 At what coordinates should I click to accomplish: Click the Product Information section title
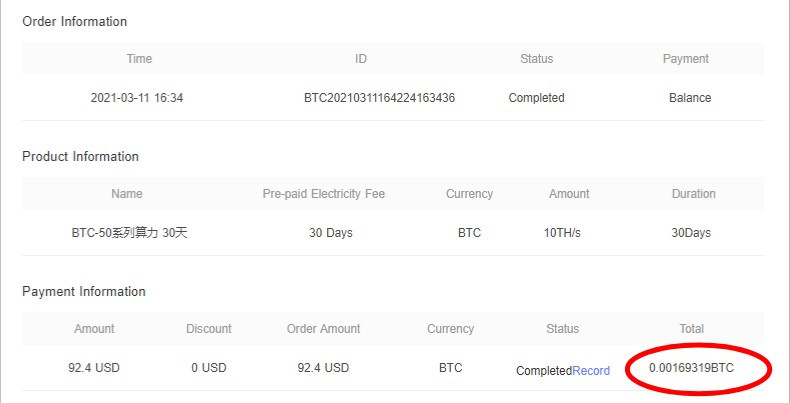(x=80, y=157)
